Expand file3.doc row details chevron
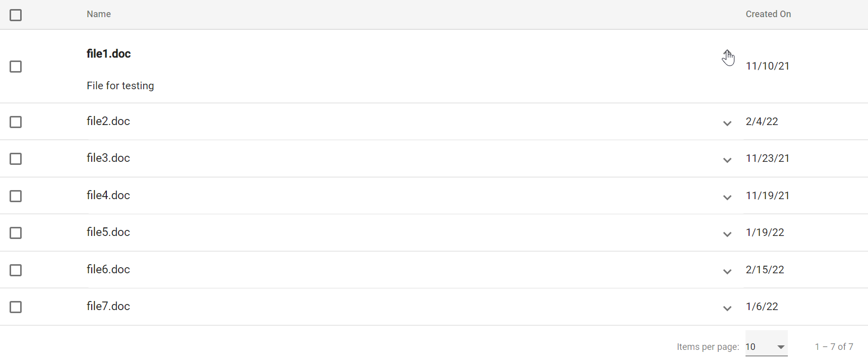868x362 pixels. pos(727,160)
